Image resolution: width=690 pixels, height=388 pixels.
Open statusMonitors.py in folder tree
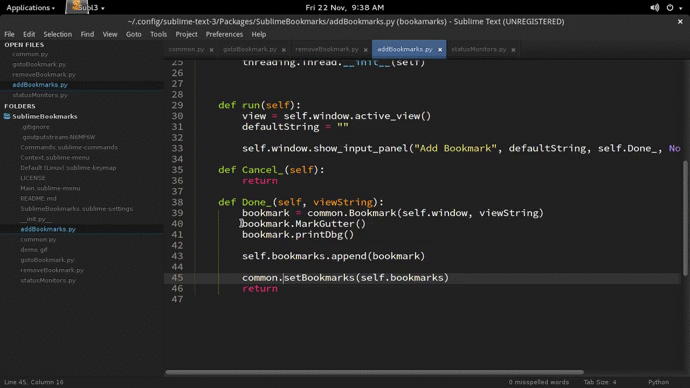click(48, 280)
